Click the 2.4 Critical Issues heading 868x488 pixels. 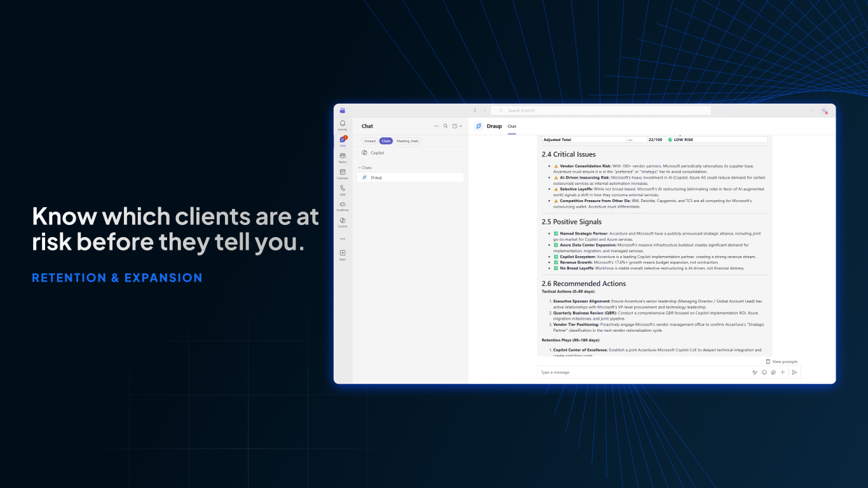(x=569, y=154)
